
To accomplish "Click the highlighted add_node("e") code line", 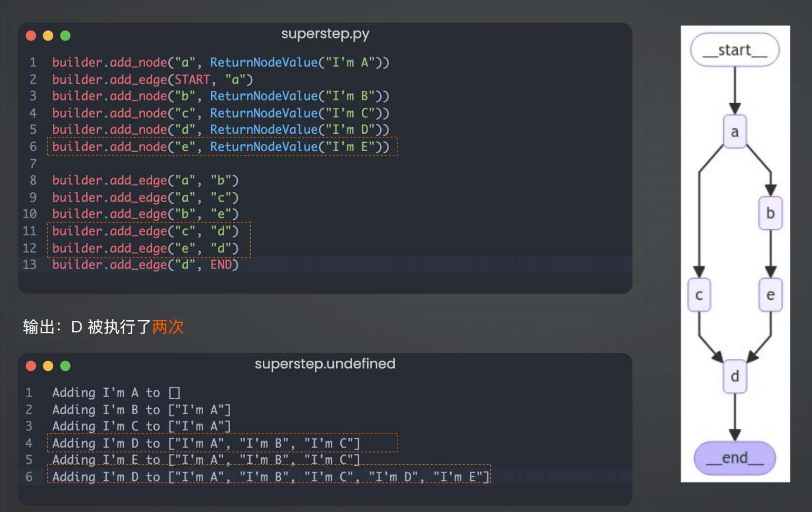I will click(221, 146).
